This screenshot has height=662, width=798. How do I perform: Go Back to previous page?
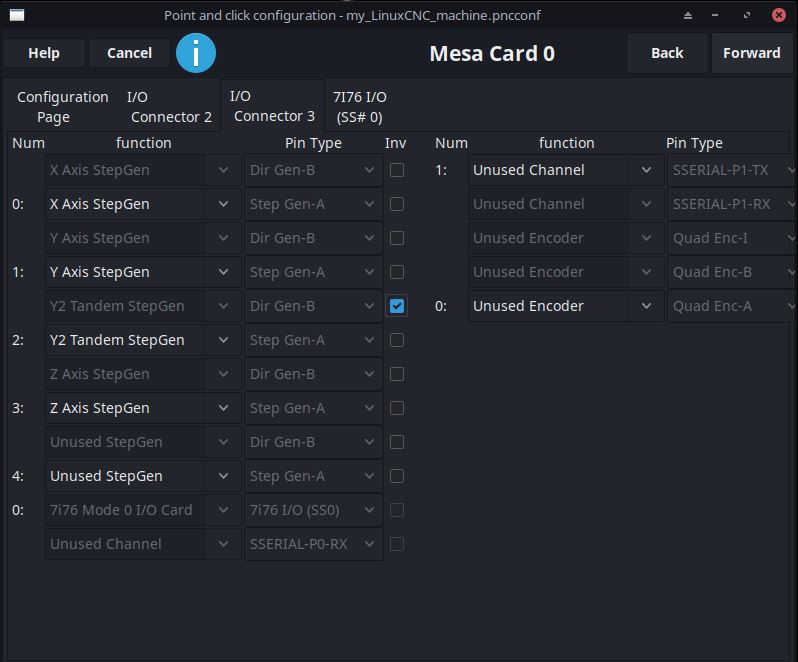click(667, 53)
